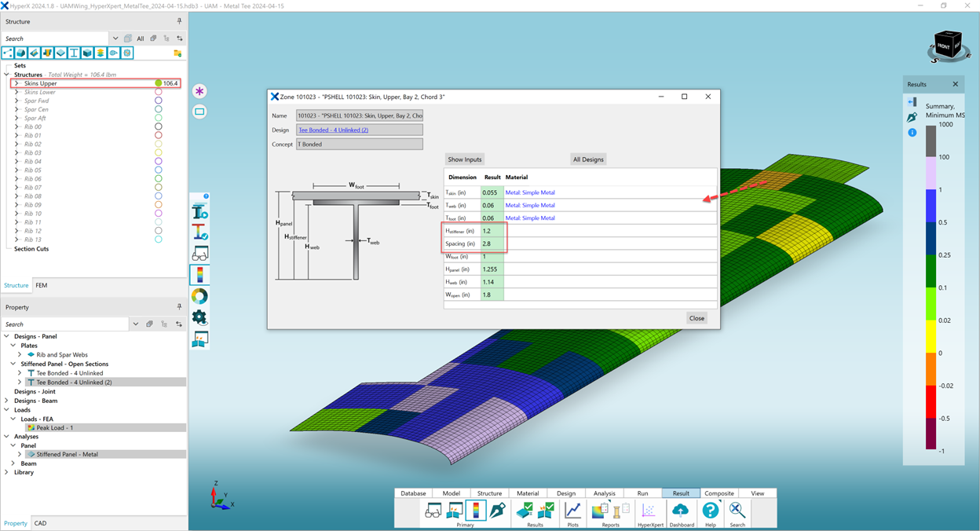
Task: Click the orientation cube in the viewport corner
Action: click(948, 46)
